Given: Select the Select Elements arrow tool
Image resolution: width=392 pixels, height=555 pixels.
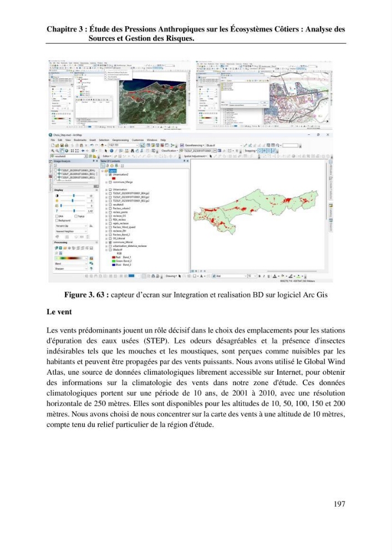Looking at the screenshot, I should click(106, 151).
